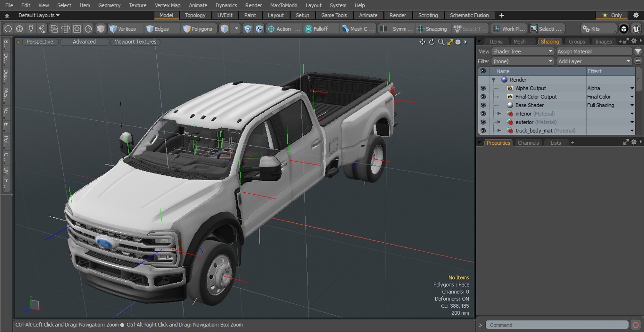This screenshot has width=644, height=332.
Task: Click the Snapping button
Action: pos(432,29)
